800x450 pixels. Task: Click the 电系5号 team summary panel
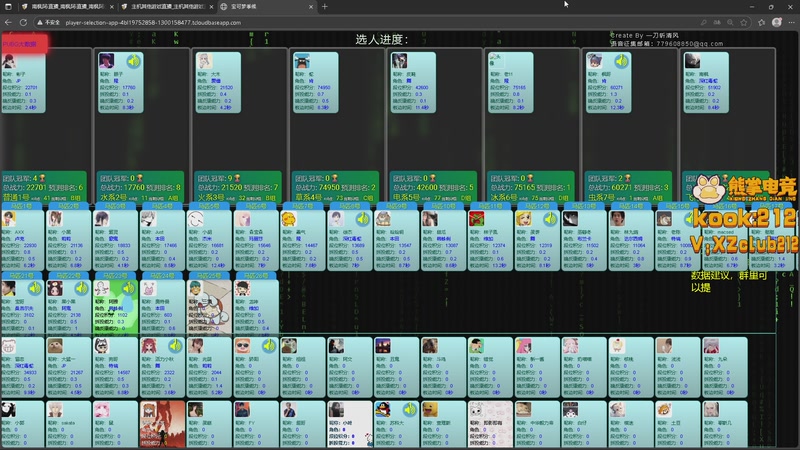pyautogui.click(x=433, y=186)
